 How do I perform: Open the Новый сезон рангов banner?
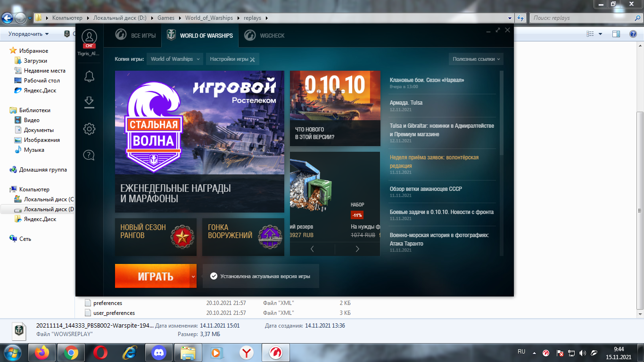click(156, 237)
